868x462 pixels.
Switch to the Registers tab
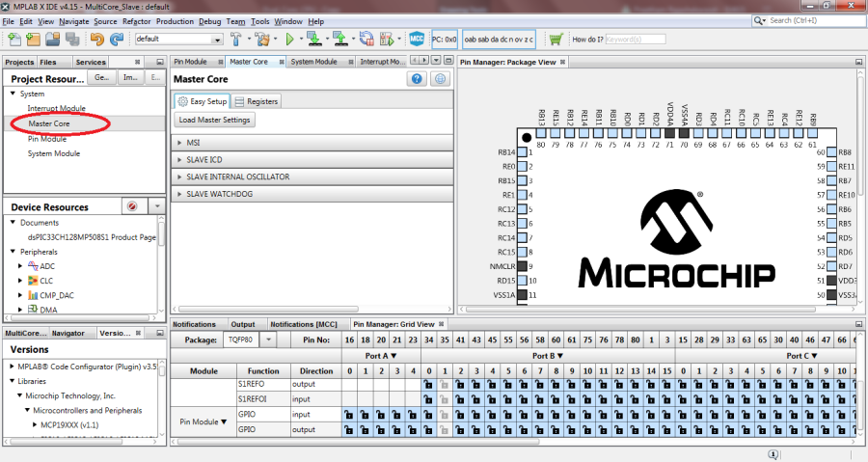(x=257, y=101)
